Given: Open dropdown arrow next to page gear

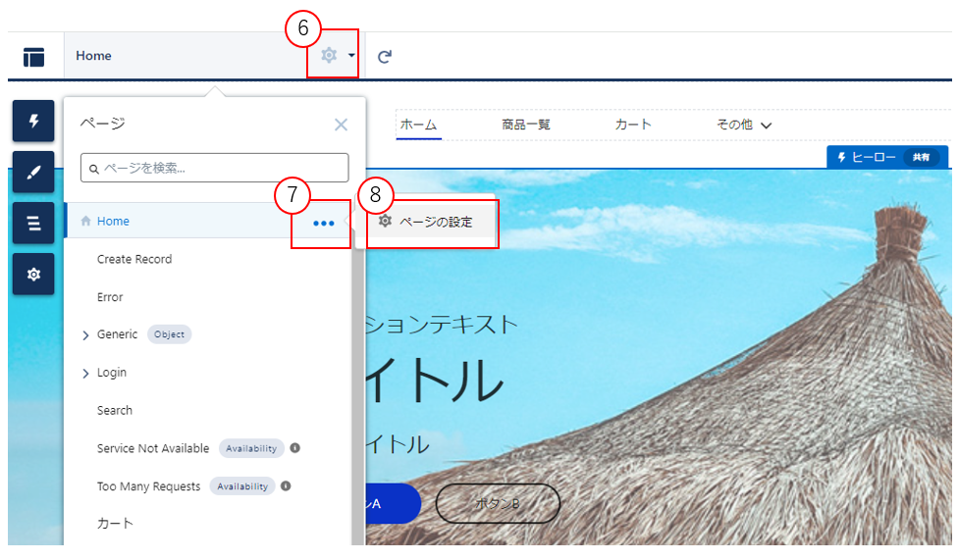Looking at the screenshot, I should (351, 55).
